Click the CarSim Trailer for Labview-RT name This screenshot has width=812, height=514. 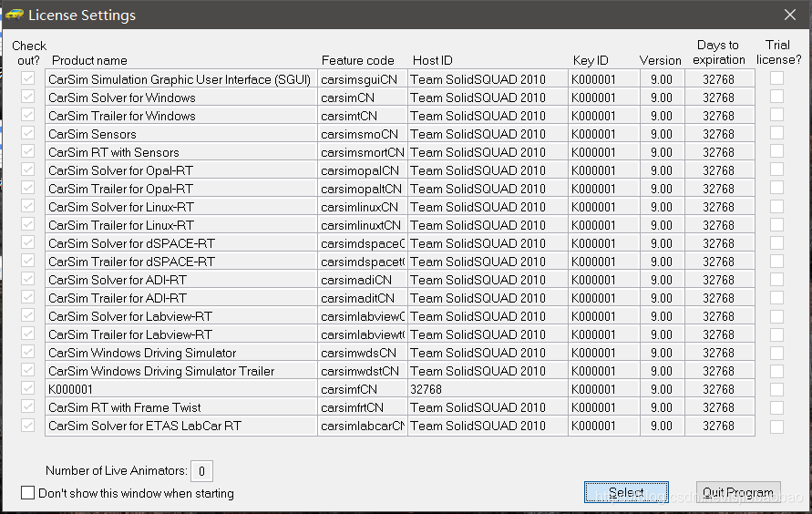(181, 334)
